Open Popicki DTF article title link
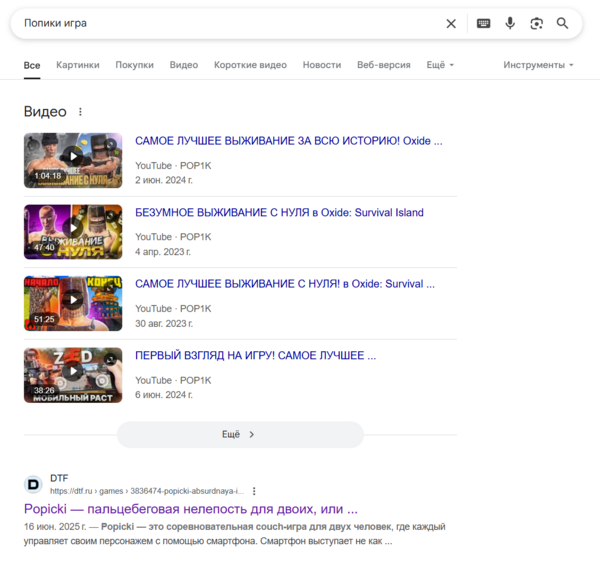Screen dimensions: 600x566 pyautogui.click(x=191, y=509)
